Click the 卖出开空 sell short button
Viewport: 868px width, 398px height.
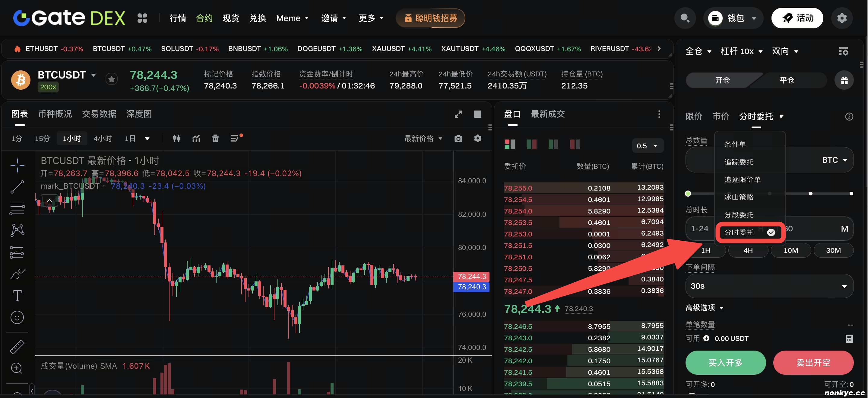click(x=813, y=362)
